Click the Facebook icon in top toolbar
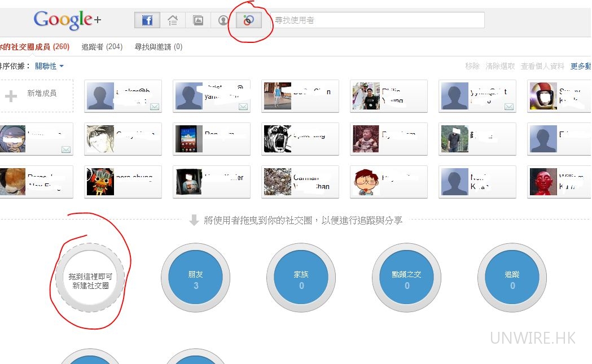592x364 pixels. pos(147,20)
